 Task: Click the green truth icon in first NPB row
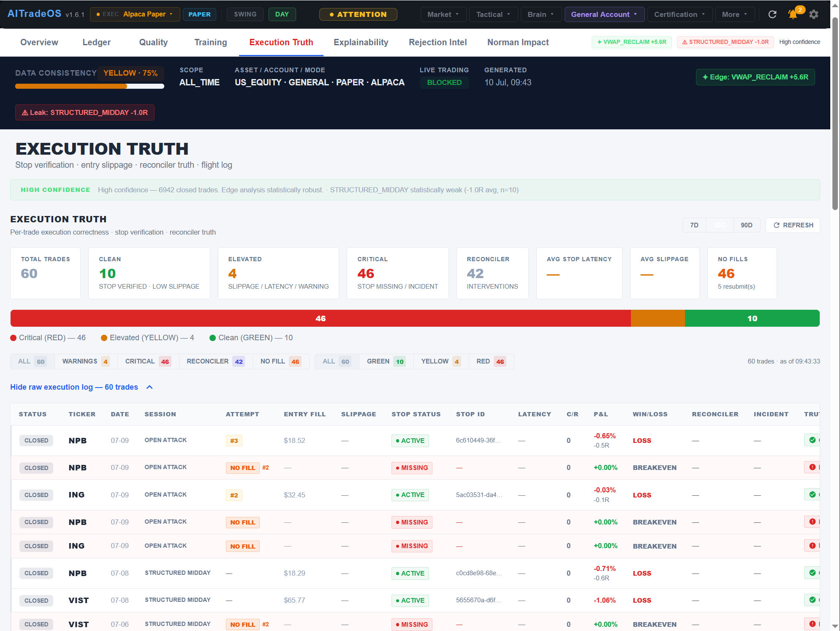tap(812, 440)
